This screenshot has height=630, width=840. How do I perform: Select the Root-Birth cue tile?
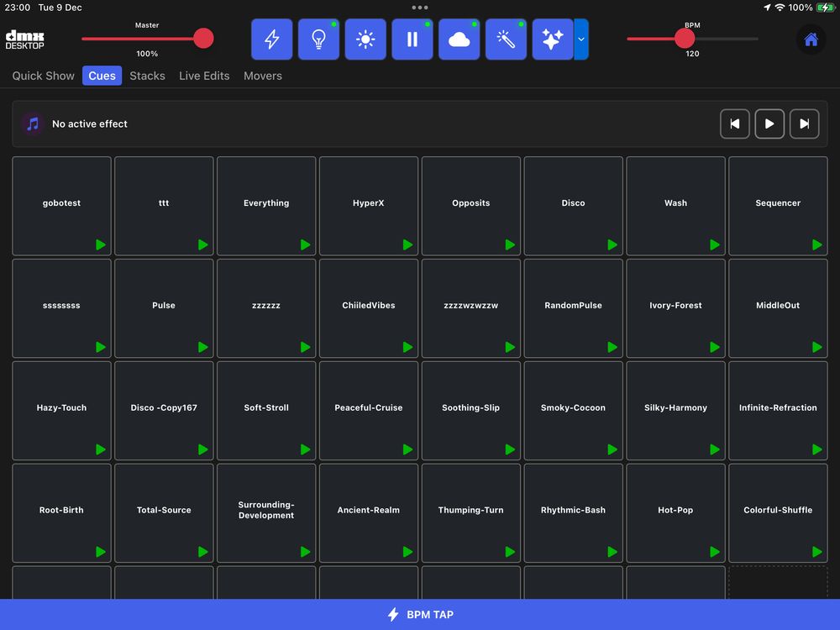(x=61, y=512)
